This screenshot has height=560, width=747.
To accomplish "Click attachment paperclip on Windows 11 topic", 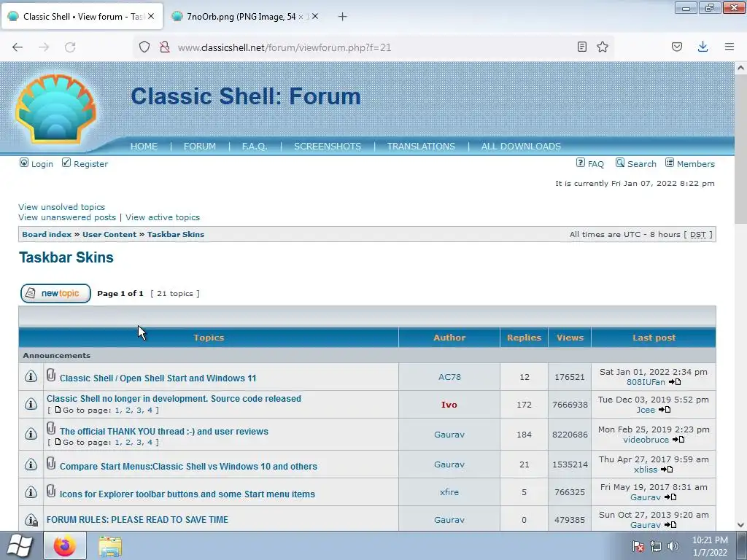I will tap(51, 376).
